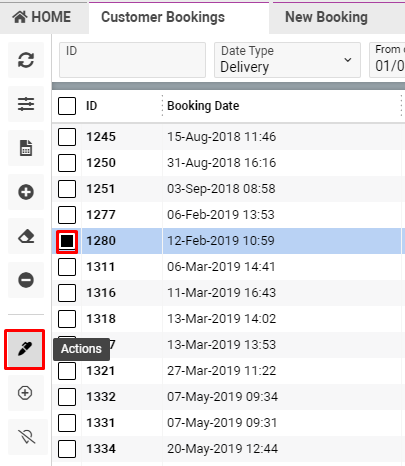Image resolution: width=405 pixels, height=466 pixels.
Task: Sort by the ID column header
Action: (x=92, y=106)
